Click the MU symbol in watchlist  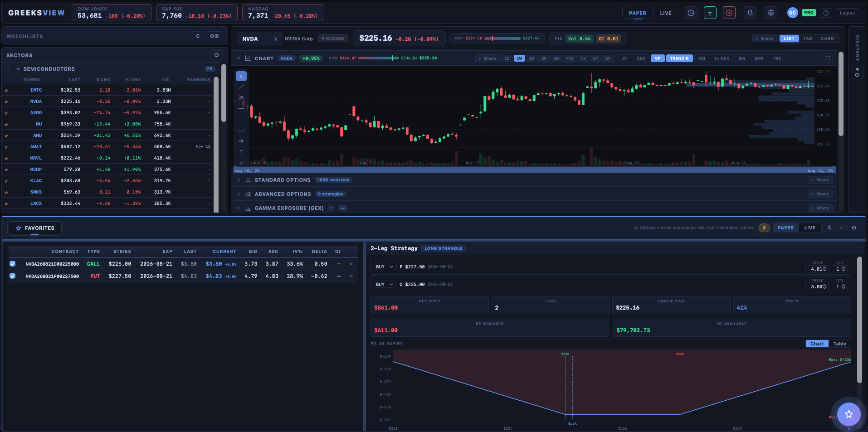(x=39, y=124)
